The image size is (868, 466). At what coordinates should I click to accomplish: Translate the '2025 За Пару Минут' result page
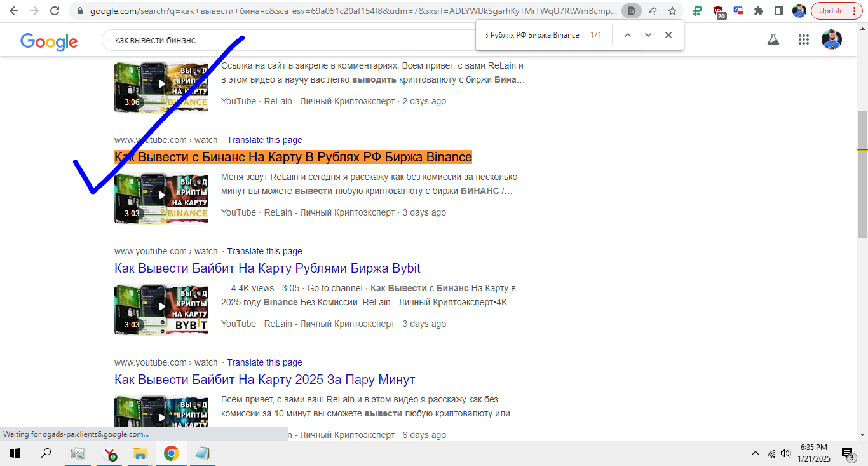(264, 362)
